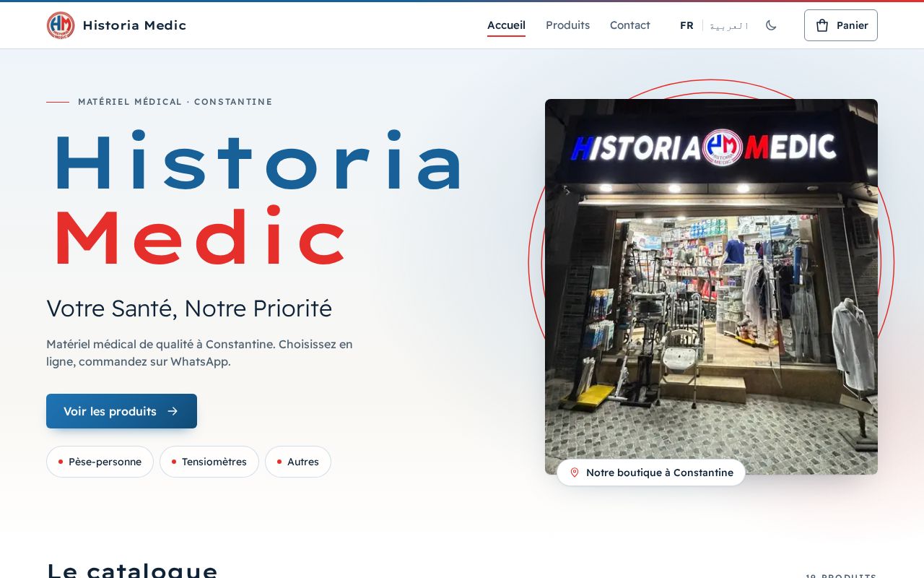Open the Panier cart button
Viewport: 924px width, 578px height.
[841, 25]
